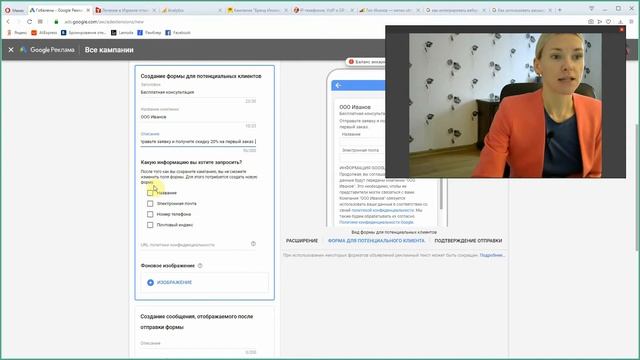The height and width of the screenshot is (360, 640).
Task: Open the Политике конфиденциальности Google link
Action: point(376,222)
